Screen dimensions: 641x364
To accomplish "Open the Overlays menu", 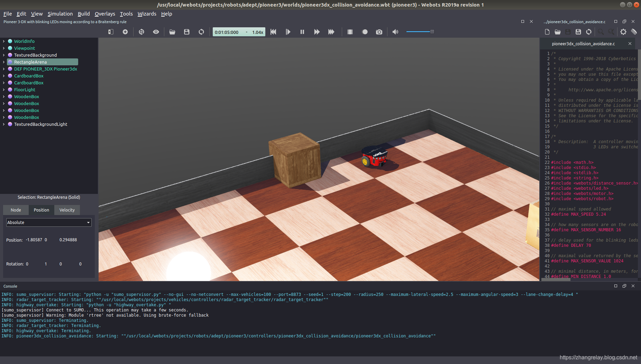I will (105, 14).
